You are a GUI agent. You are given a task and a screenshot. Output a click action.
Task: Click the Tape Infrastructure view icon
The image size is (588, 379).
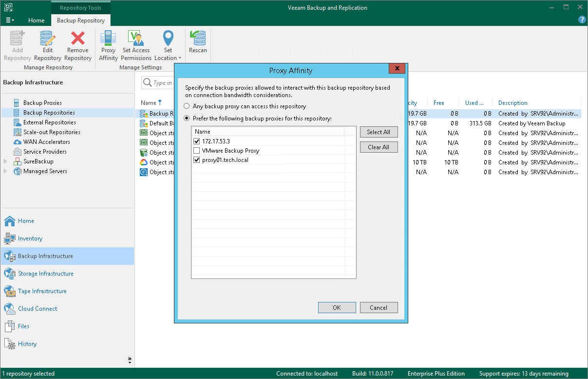click(x=10, y=291)
